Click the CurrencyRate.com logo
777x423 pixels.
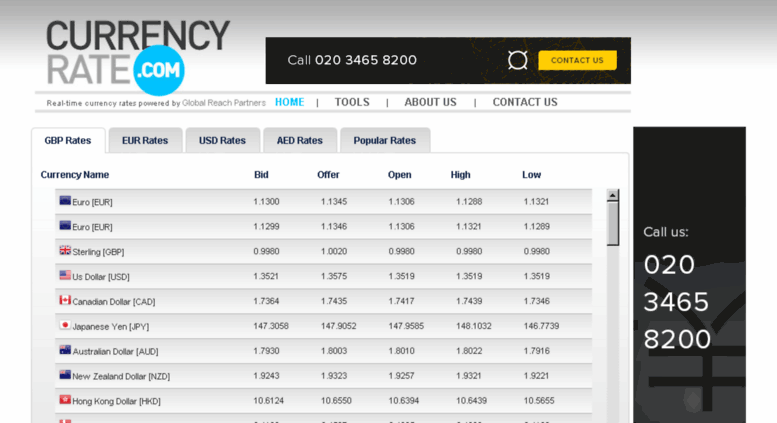pyautogui.click(x=138, y=57)
